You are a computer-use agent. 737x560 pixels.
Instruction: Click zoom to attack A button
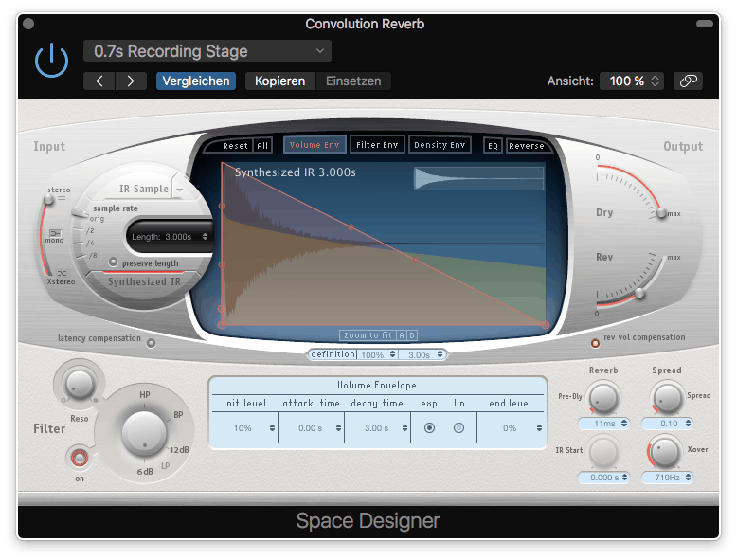pyautogui.click(x=402, y=335)
